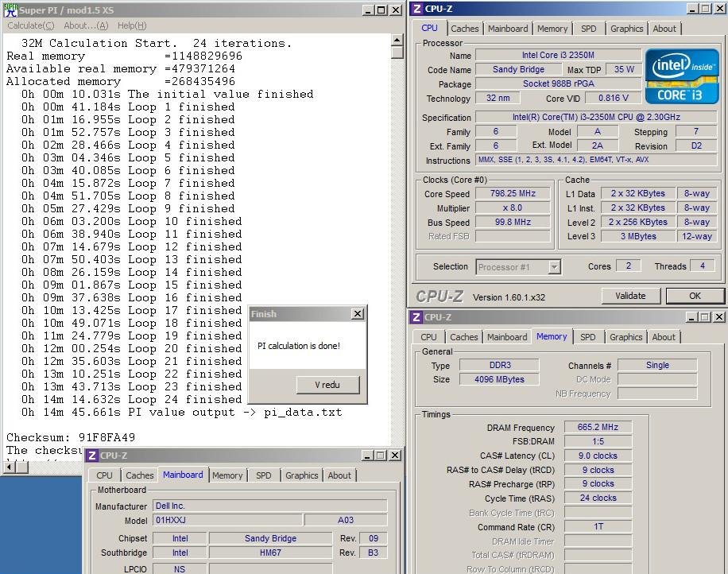Click Super PI vertical scrollbar up arrow
728x574 pixels.
(397, 41)
